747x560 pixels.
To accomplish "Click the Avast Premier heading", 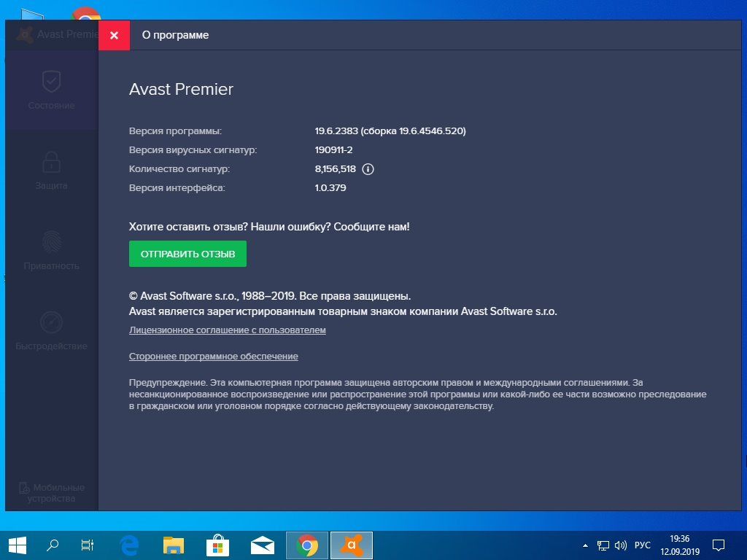I will click(181, 89).
